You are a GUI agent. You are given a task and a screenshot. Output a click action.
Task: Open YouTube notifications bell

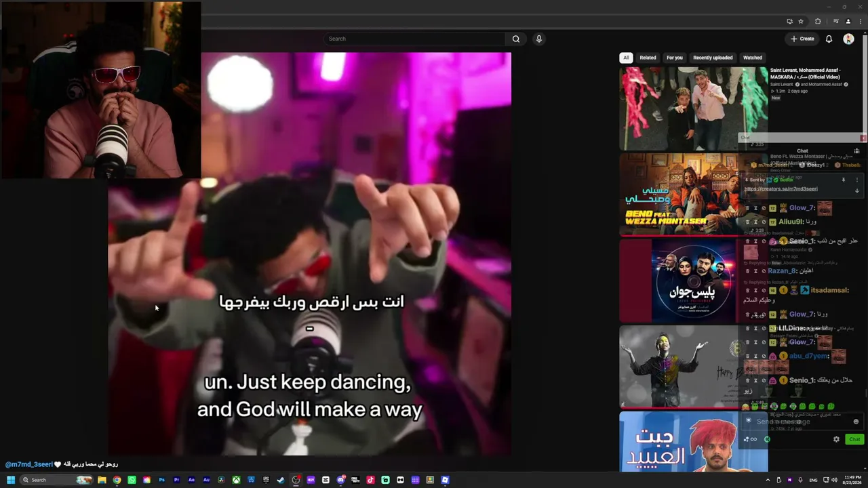(x=829, y=39)
